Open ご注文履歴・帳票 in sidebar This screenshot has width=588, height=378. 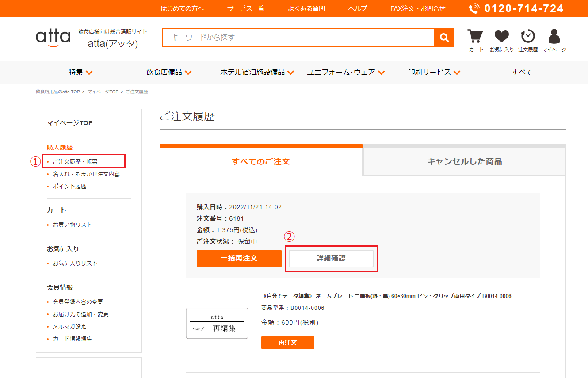[75, 162]
